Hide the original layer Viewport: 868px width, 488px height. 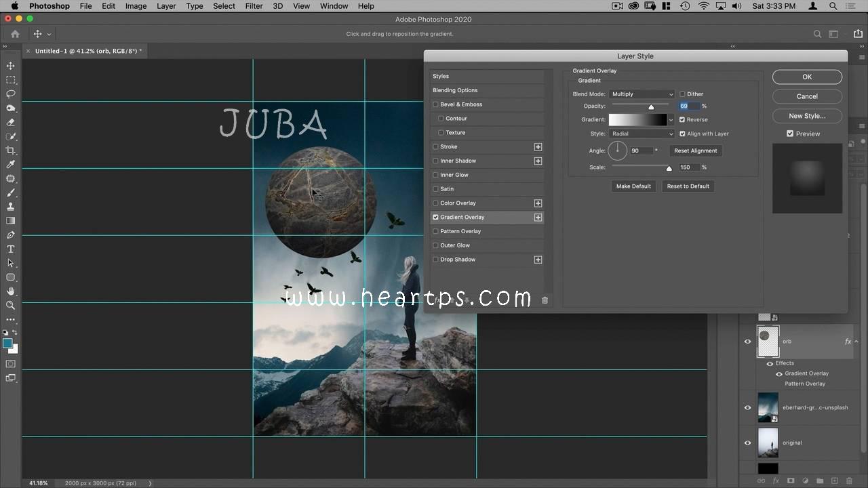click(748, 443)
